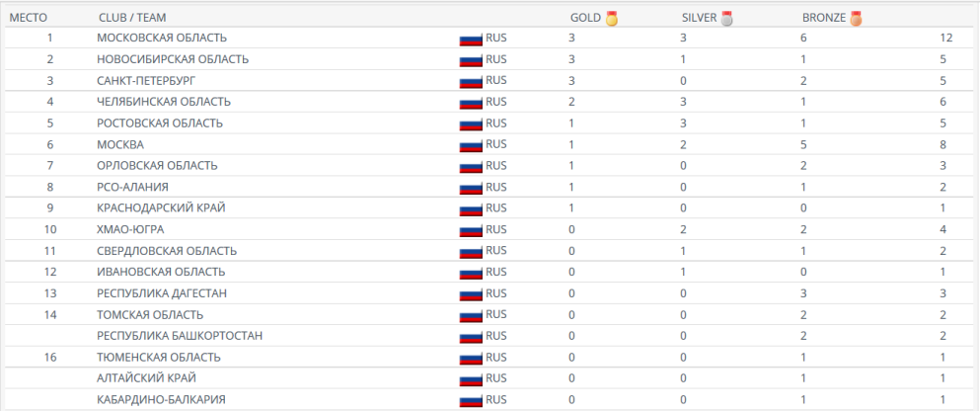Click the flag icon in Санкт-Петербург row
The image size is (980, 411).
(471, 81)
